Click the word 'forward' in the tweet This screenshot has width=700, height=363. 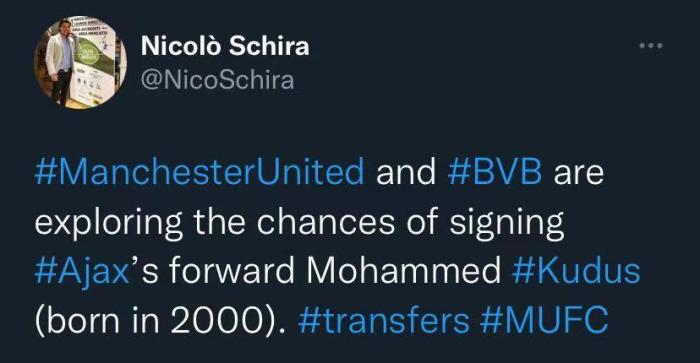pyautogui.click(x=231, y=271)
